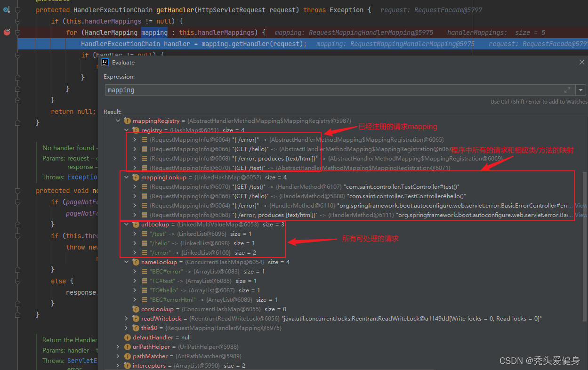This screenshot has width=588, height=370.
Task: Click the overridden-method gutter icon beside getHandler
Action: point(7,10)
